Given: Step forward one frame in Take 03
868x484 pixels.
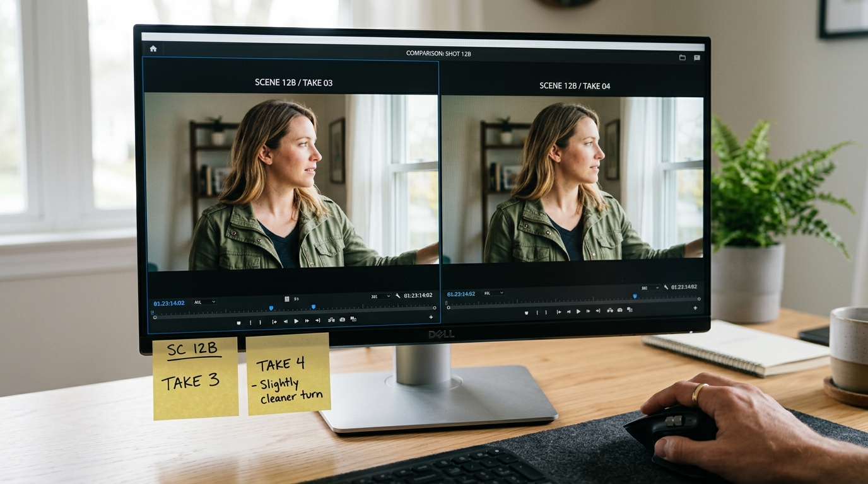Looking at the screenshot, I should tap(307, 321).
